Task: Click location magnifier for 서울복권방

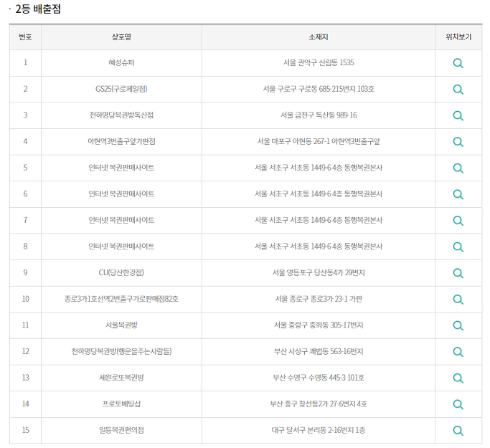Action: click(x=458, y=325)
